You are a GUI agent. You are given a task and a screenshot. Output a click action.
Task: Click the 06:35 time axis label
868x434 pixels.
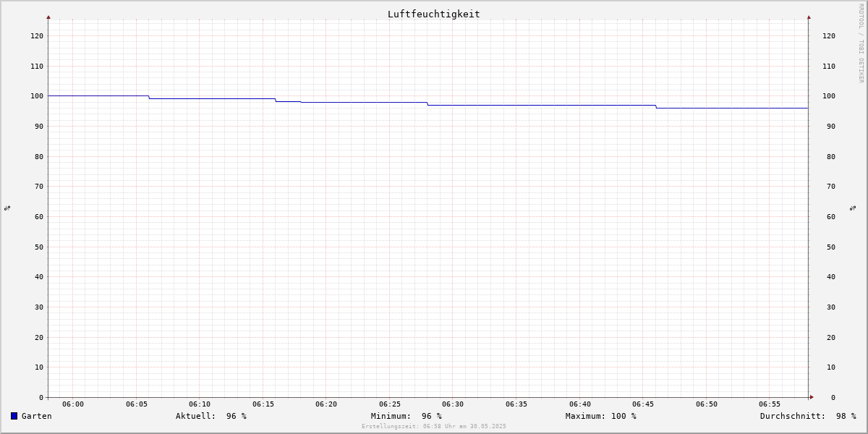tap(516, 404)
